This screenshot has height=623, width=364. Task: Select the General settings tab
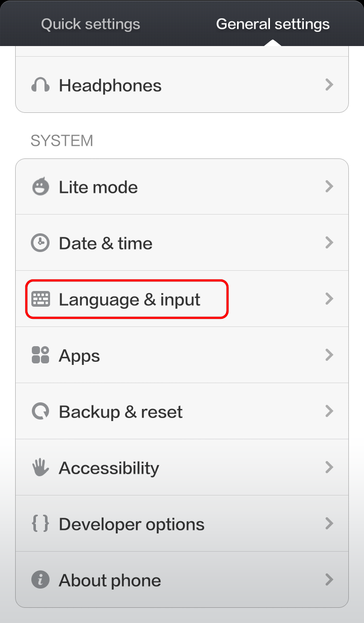coord(272,24)
